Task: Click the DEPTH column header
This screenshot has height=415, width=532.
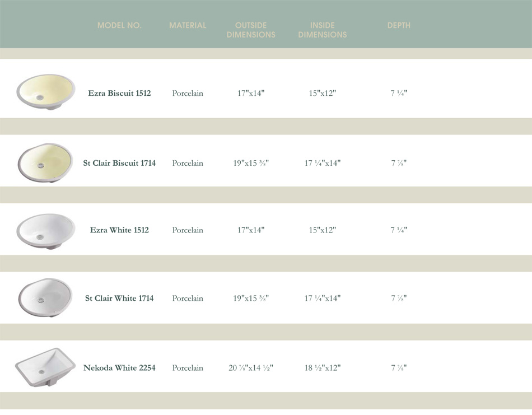Action: (399, 25)
